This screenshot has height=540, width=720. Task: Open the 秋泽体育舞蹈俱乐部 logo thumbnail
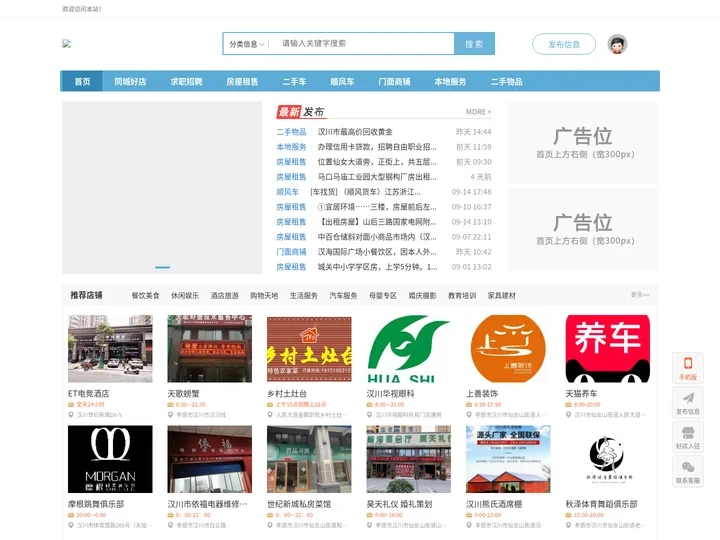coord(608,459)
